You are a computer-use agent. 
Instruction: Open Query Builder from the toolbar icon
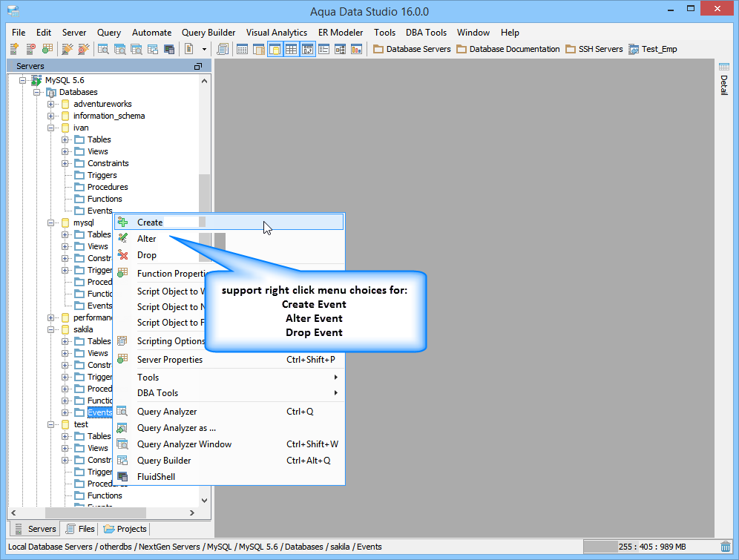pyautogui.click(x=153, y=49)
